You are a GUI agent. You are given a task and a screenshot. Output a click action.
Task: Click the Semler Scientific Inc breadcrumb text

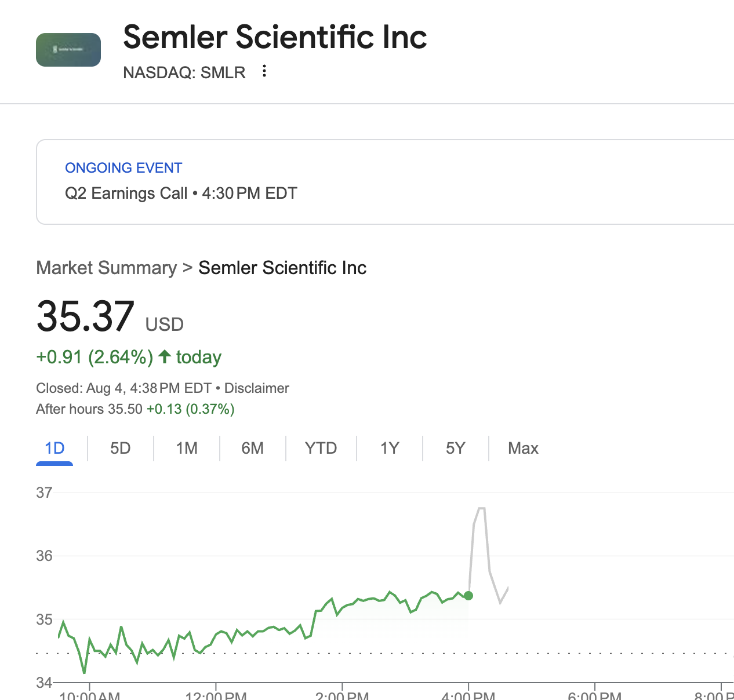(282, 268)
